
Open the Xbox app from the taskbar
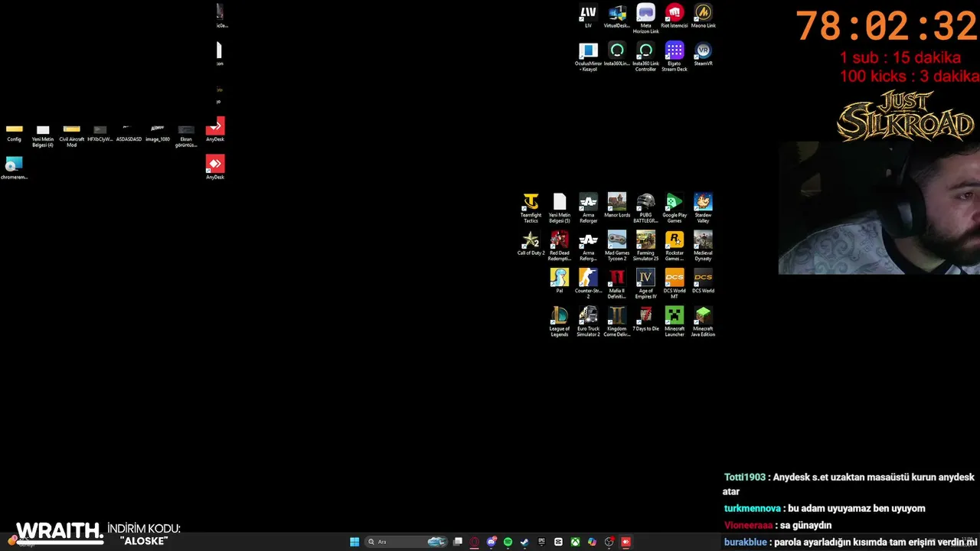(x=575, y=542)
